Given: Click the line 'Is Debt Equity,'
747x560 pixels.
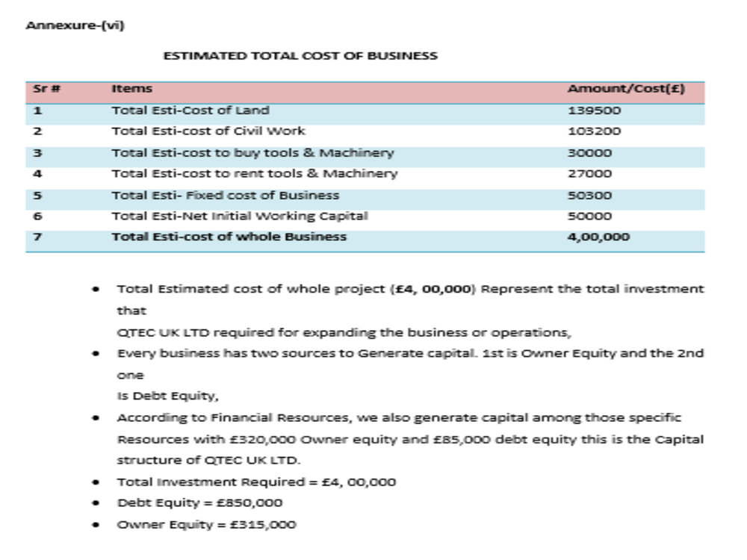Looking at the screenshot, I should [167, 396].
